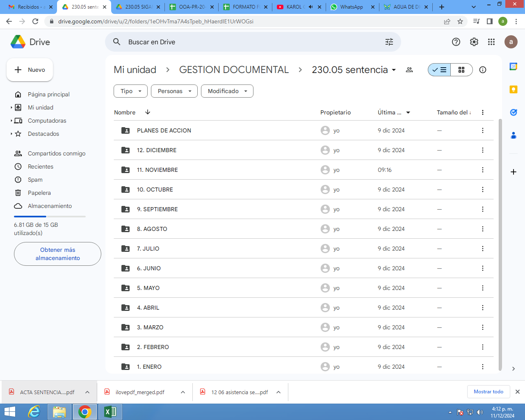
Task: Open the Tipo filter dropdown
Action: click(x=130, y=91)
